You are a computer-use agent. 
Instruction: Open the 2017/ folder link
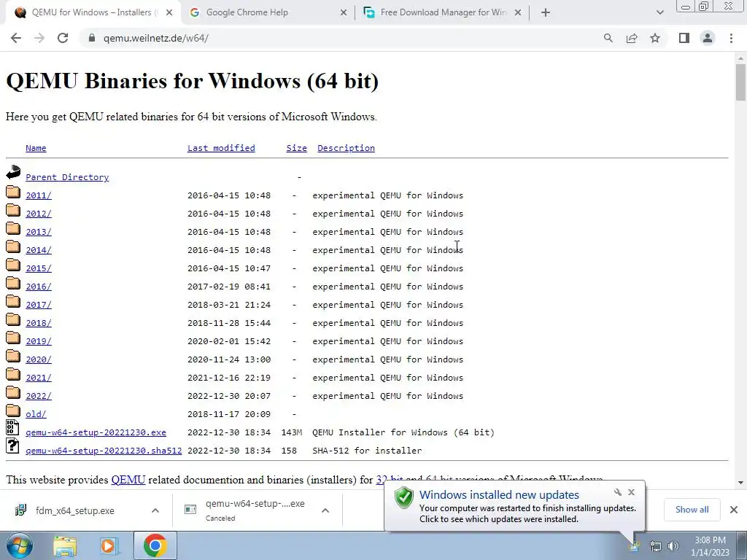click(39, 305)
